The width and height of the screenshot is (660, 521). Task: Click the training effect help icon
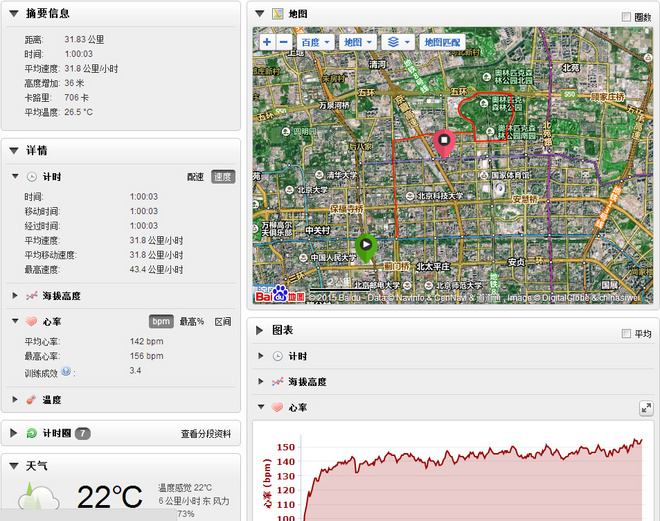tap(65, 371)
